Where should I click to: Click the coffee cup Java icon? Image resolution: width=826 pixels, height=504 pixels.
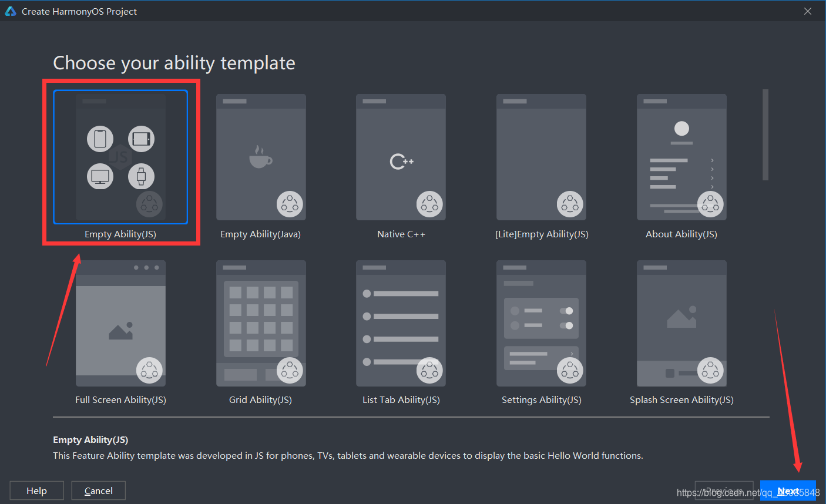tap(260, 157)
